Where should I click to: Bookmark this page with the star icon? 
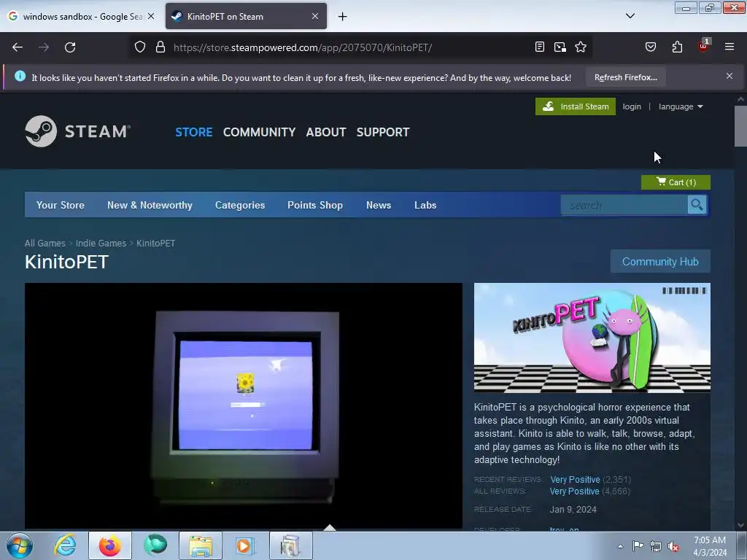tap(581, 47)
